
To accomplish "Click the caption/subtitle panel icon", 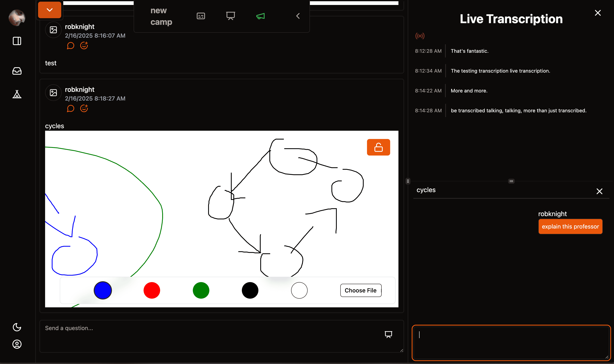I will tap(201, 16).
